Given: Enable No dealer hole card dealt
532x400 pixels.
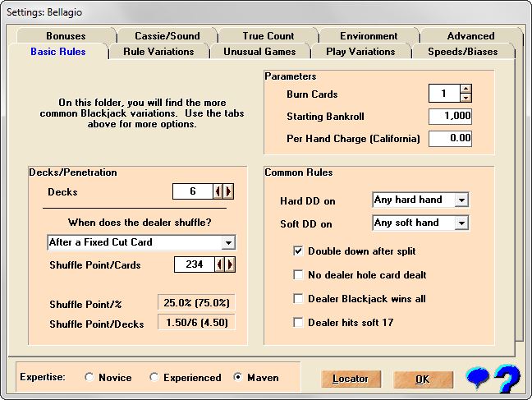Looking at the screenshot, I should coord(298,274).
